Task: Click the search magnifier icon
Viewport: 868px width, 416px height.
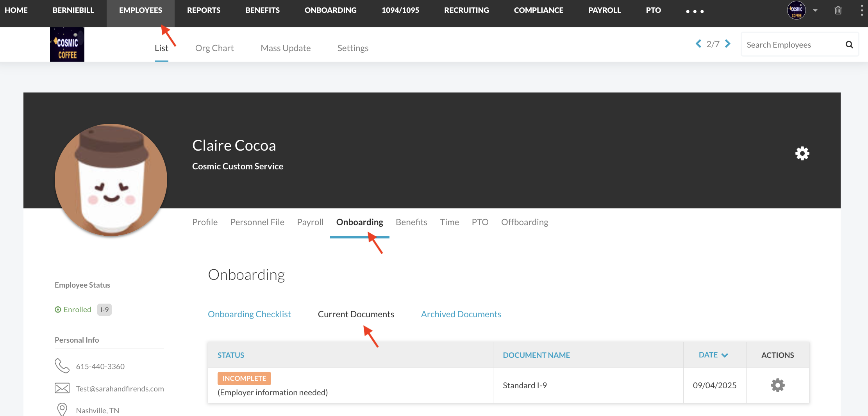Action: (x=849, y=44)
